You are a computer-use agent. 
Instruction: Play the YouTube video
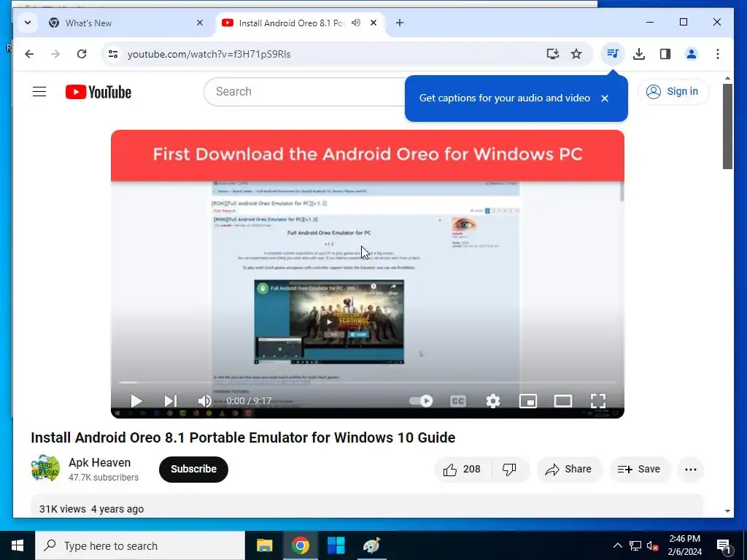[136, 401]
